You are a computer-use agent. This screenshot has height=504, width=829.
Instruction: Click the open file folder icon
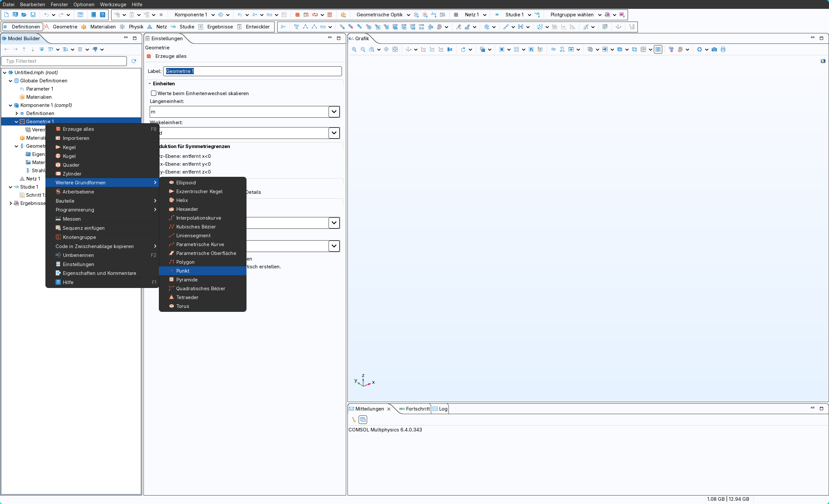pyautogui.click(x=24, y=15)
